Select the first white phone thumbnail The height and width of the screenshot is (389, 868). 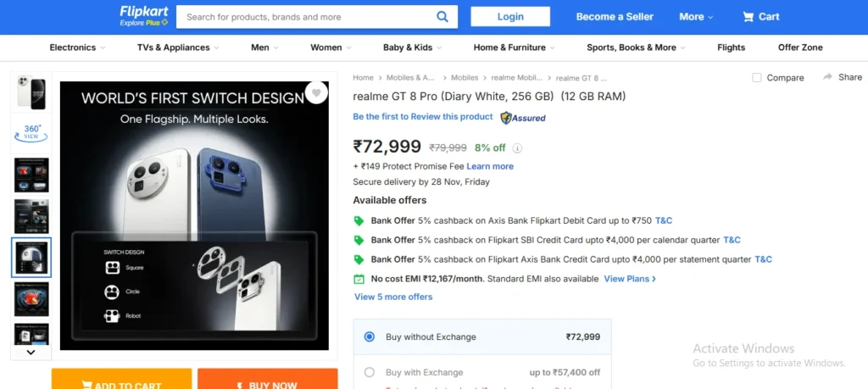point(31,93)
